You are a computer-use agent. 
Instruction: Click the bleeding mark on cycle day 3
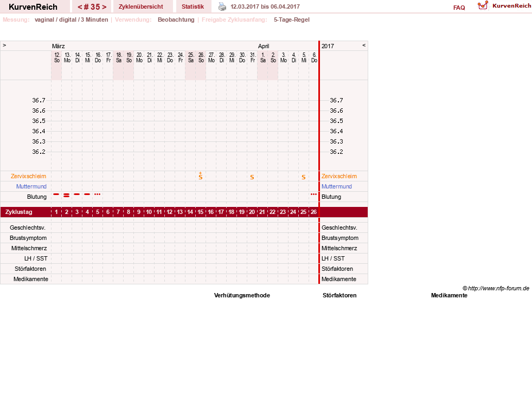[x=76, y=194]
